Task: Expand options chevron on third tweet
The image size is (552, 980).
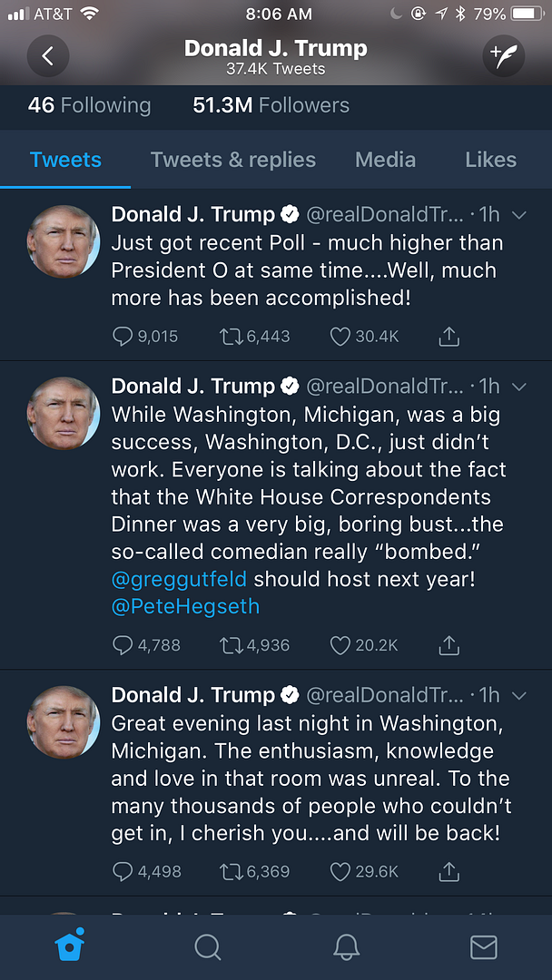Action: (x=519, y=696)
